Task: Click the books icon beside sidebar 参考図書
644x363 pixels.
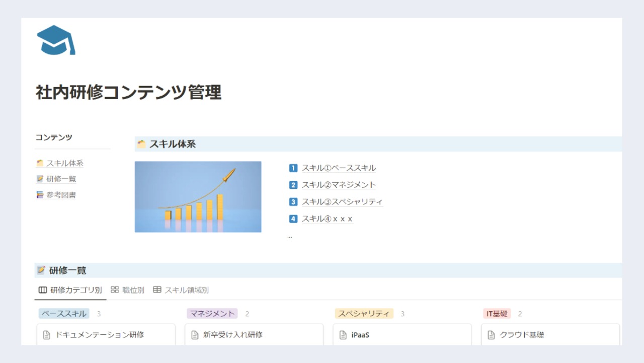Action: (x=40, y=195)
